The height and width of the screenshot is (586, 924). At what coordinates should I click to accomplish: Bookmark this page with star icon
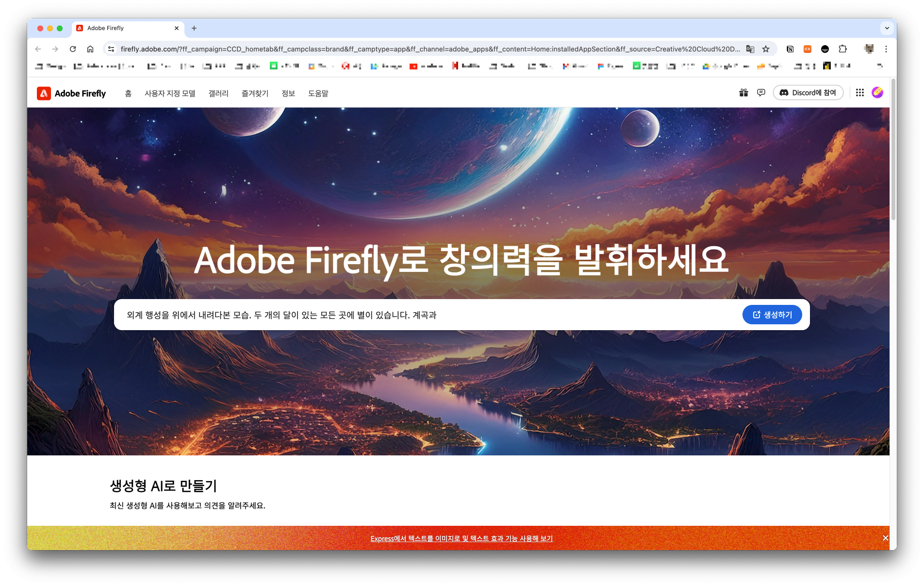coord(766,49)
